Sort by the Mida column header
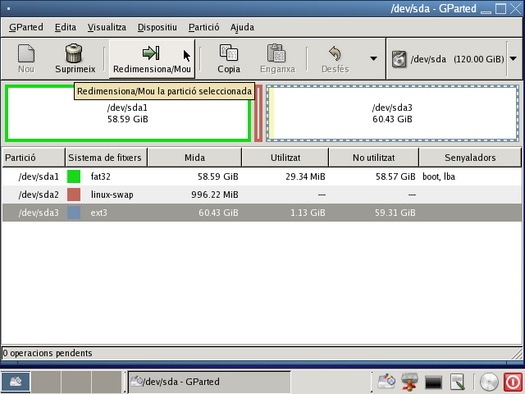Viewport: 525px width, 394px height. 195,157
